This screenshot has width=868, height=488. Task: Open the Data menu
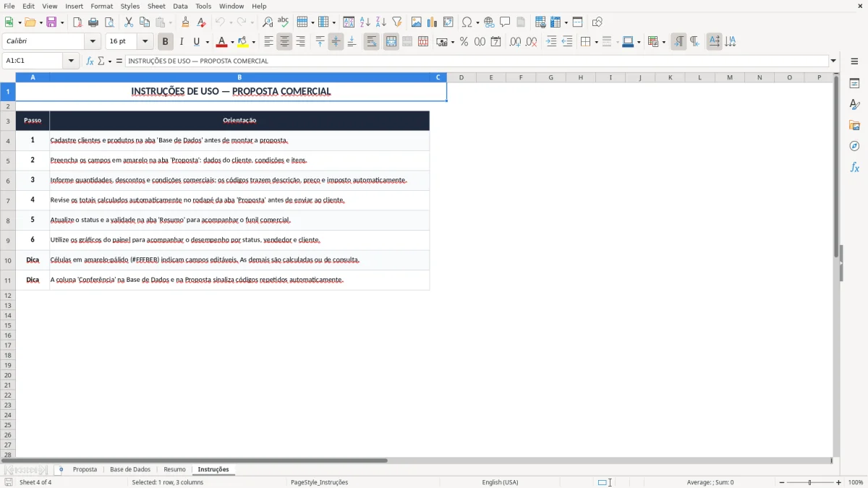(x=180, y=6)
